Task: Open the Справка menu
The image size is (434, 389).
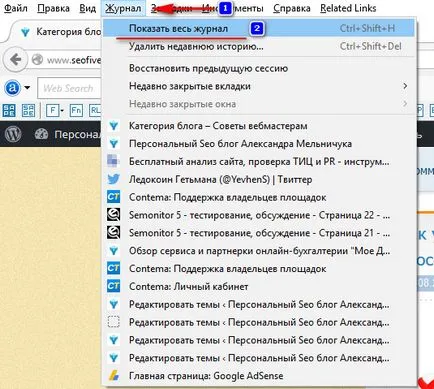Action: (x=292, y=8)
